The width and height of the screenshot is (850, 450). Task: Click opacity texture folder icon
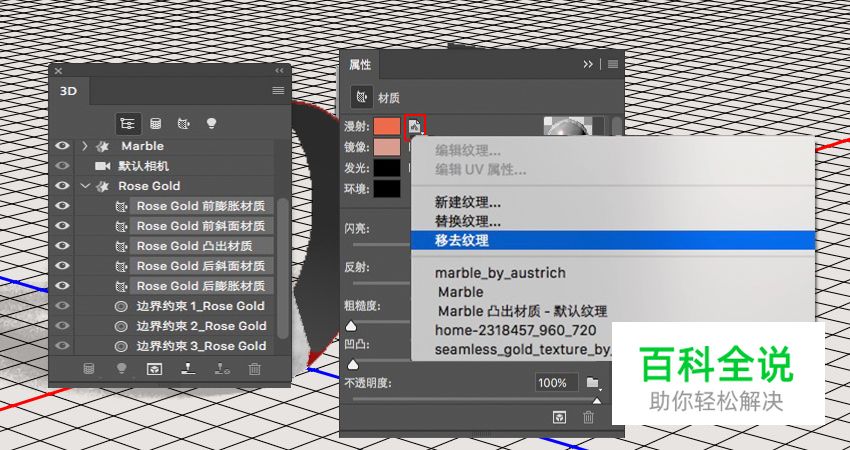(594, 383)
